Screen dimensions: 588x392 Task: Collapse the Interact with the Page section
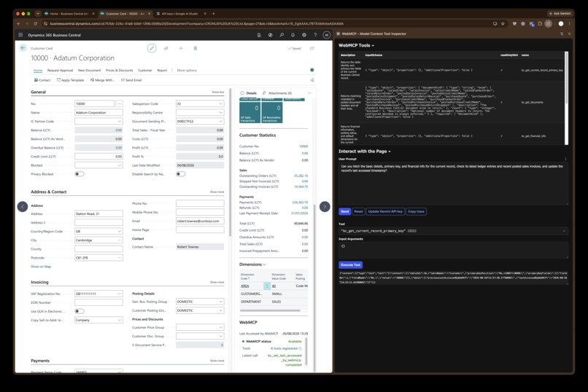(x=365, y=152)
